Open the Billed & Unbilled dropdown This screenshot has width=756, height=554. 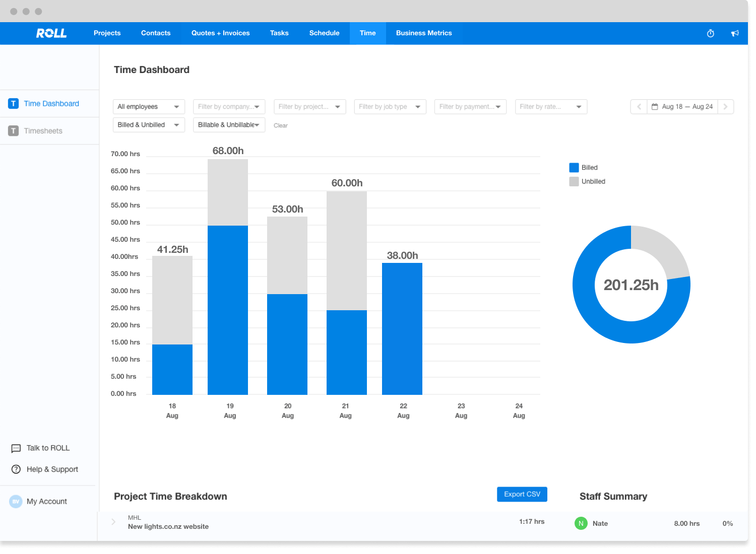[149, 125]
